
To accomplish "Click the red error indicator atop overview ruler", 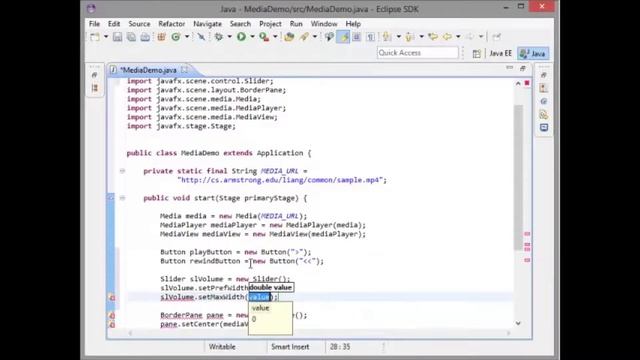I will (x=527, y=83).
